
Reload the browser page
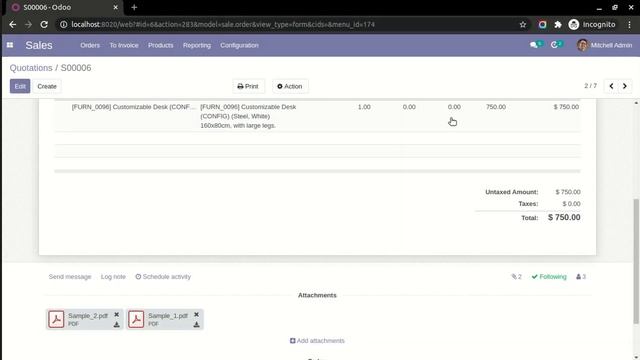click(44, 24)
